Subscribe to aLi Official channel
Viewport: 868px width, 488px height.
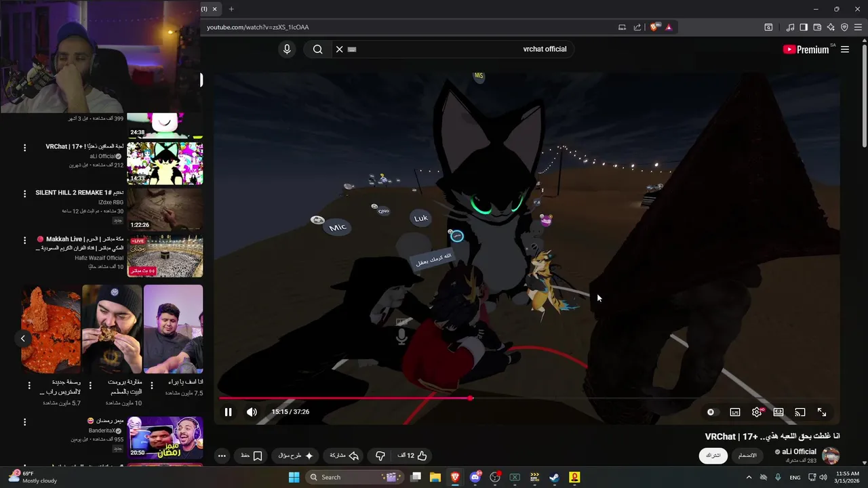point(713,455)
